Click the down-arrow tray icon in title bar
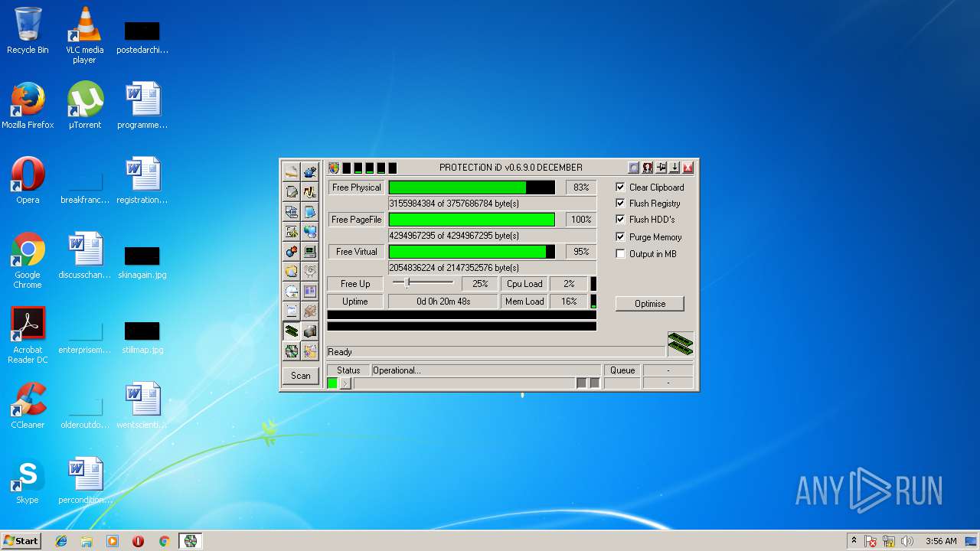This screenshot has height=551, width=980. coord(675,168)
